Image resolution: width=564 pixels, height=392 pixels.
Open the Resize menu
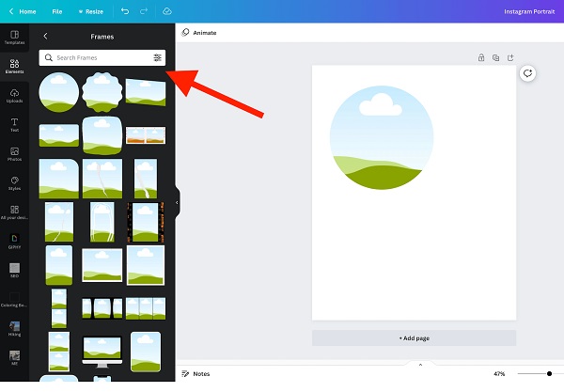click(x=91, y=11)
